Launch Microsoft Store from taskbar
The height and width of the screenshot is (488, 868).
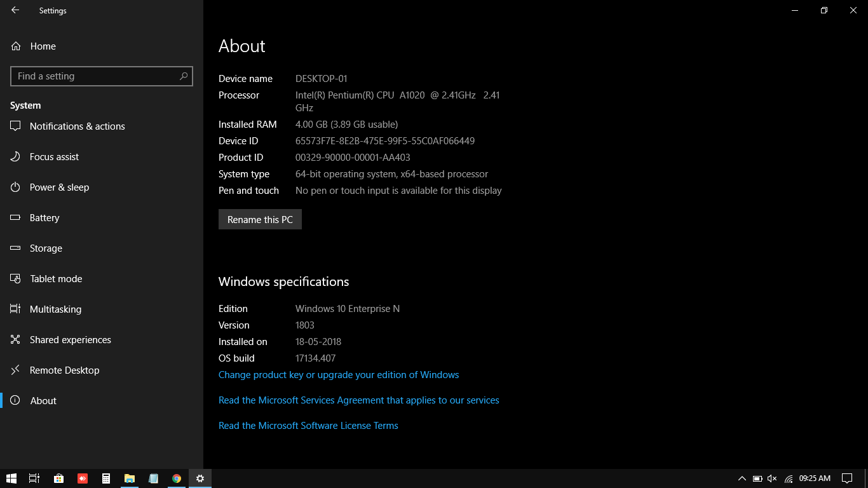(x=58, y=478)
